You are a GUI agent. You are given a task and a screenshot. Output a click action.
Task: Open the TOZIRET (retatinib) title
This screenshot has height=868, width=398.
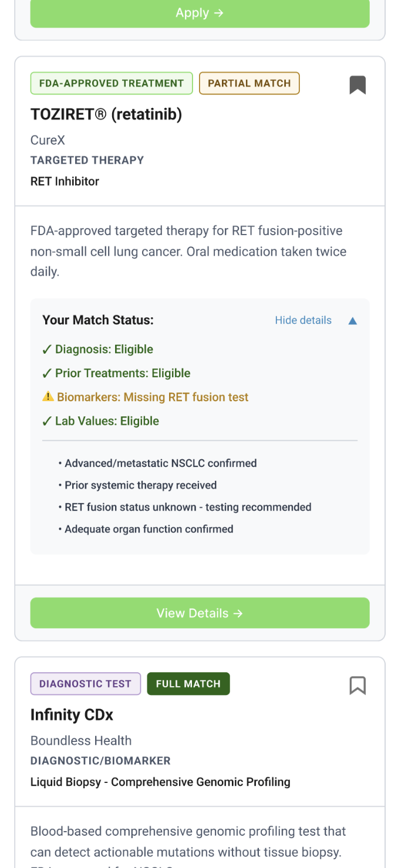(106, 114)
